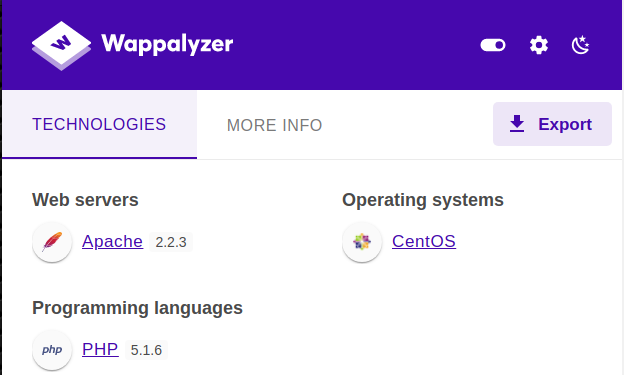The width and height of the screenshot is (624, 375).
Task: Click the Web servers category heading
Action: coord(85,200)
